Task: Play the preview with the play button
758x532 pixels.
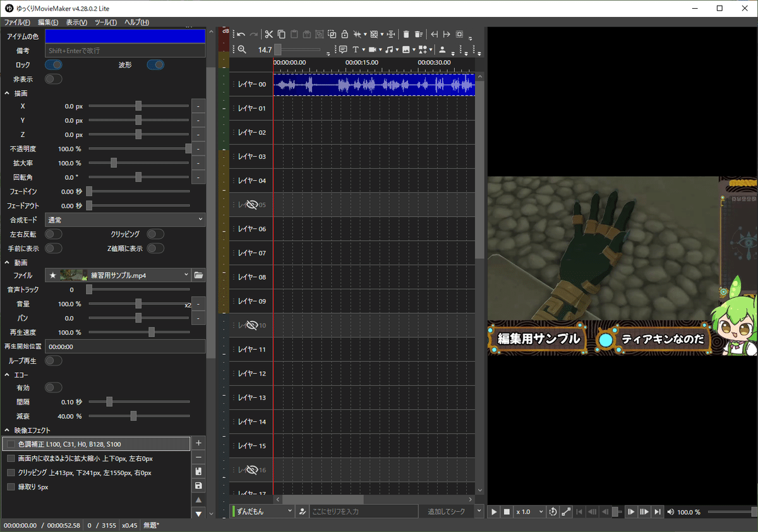Action: click(495, 512)
